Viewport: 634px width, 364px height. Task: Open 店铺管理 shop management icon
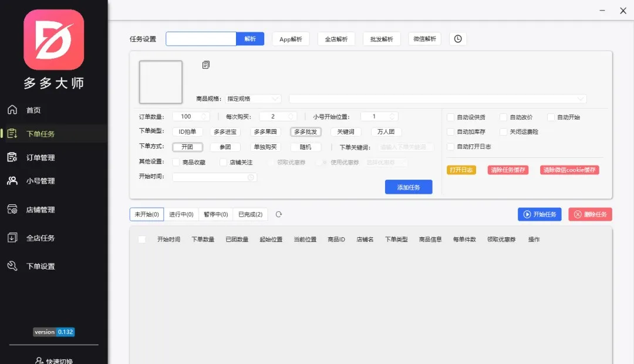12,210
